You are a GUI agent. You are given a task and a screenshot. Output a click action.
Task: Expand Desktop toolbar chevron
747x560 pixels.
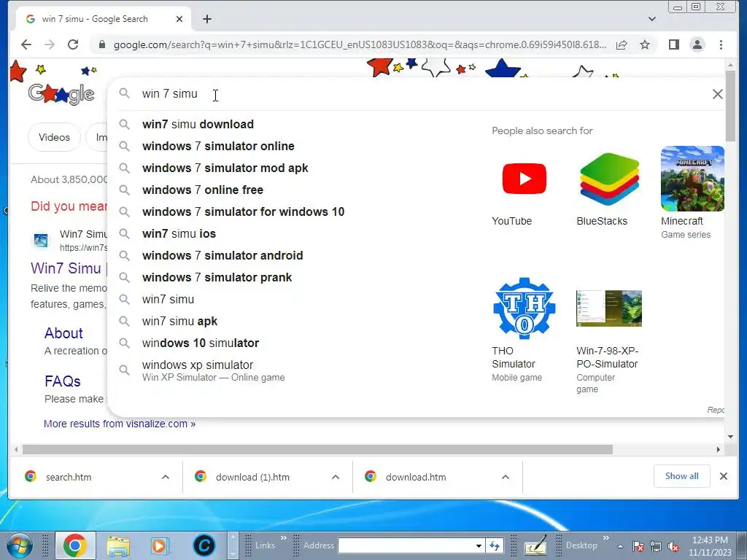pyautogui.click(x=606, y=538)
